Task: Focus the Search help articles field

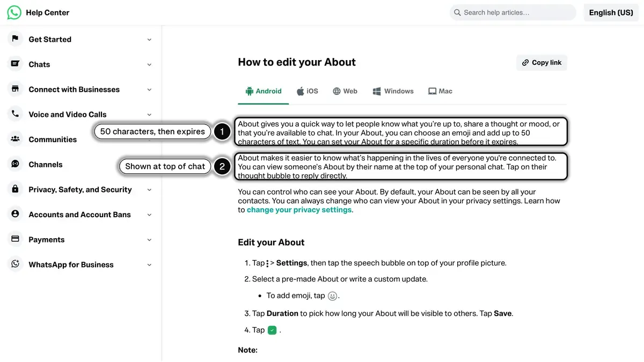Action: click(x=513, y=12)
